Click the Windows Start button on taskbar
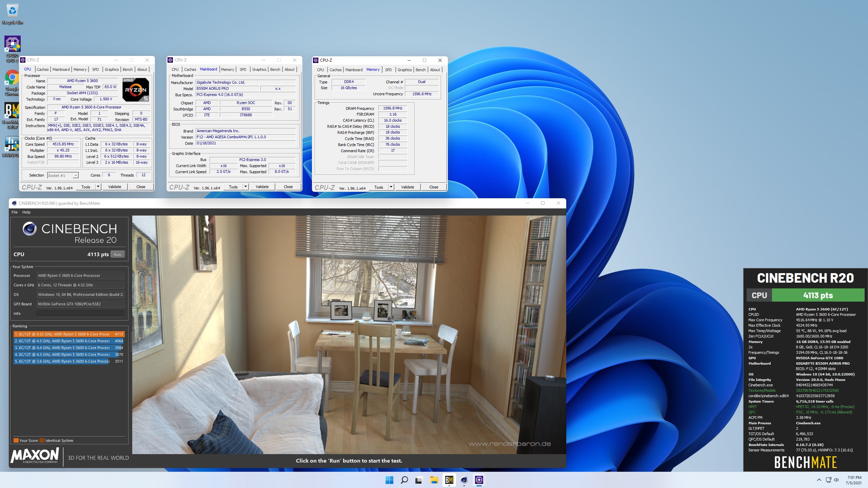The height and width of the screenshot is (488, 868). (389, 480)
